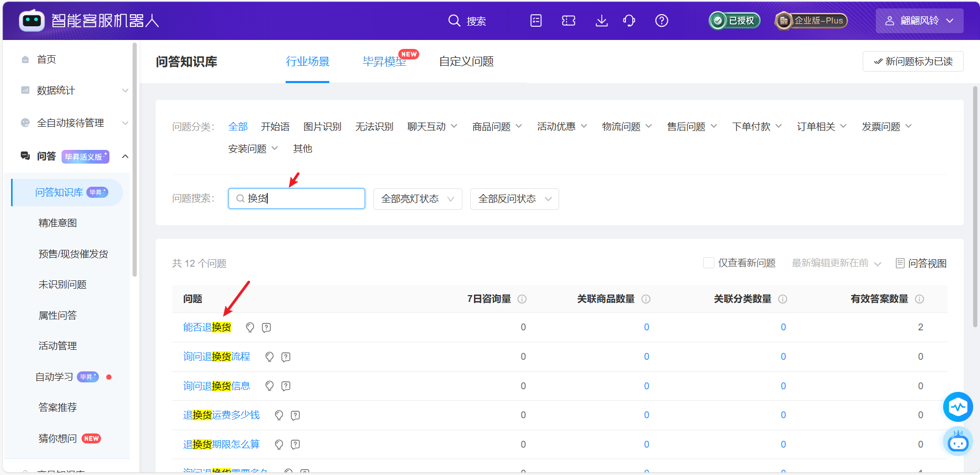Open 最新编辑更新在前 sort dropdown
This screenshot has height=475, width=980.
coord(836,263)
